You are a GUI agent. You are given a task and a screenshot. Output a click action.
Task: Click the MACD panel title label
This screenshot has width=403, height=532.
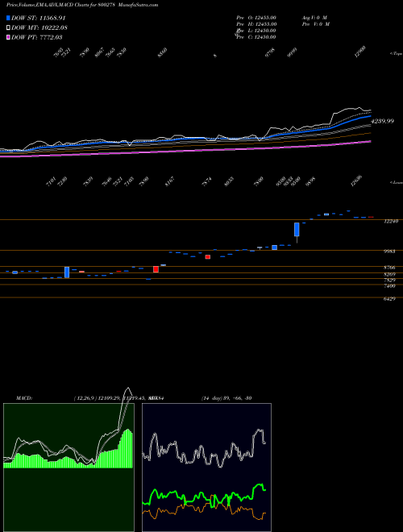(x=24, y=398)
